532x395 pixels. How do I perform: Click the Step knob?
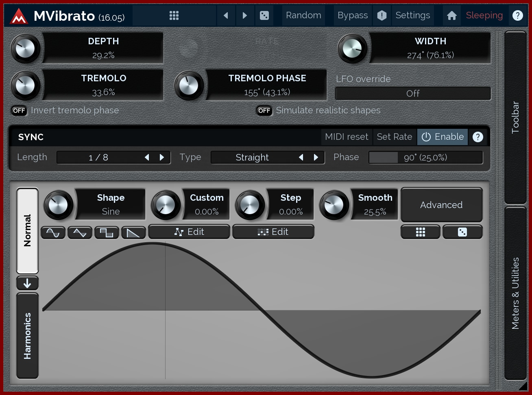[250, 205]
